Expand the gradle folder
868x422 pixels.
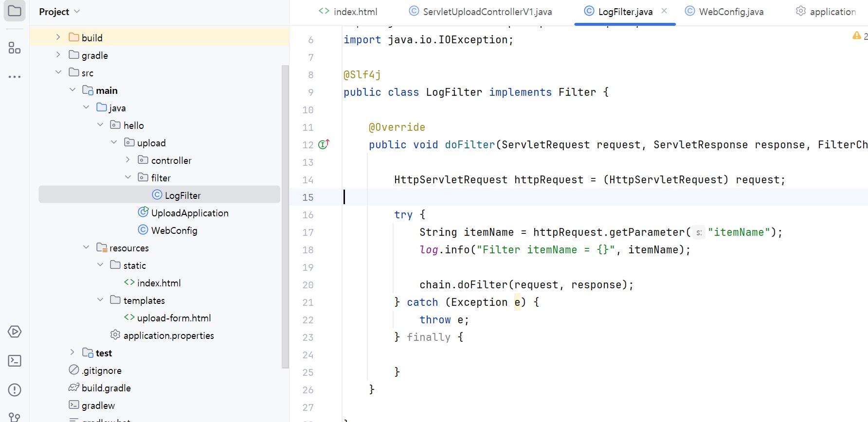(x=58, y=55)
